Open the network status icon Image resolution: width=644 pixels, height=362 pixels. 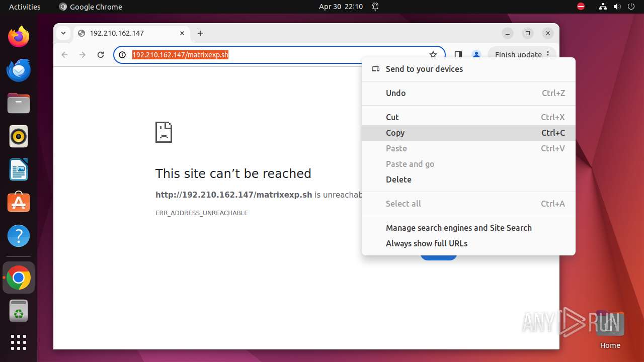(x=603, y=7)
